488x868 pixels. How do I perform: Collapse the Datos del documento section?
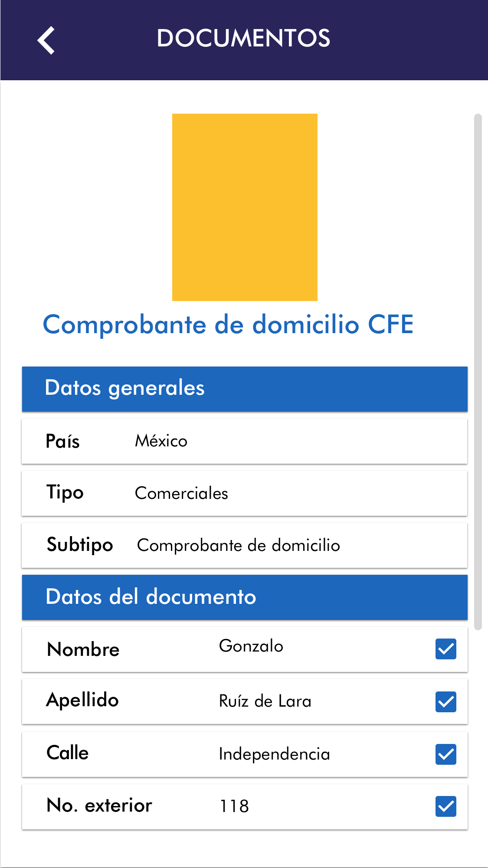(x=245, y=597)
